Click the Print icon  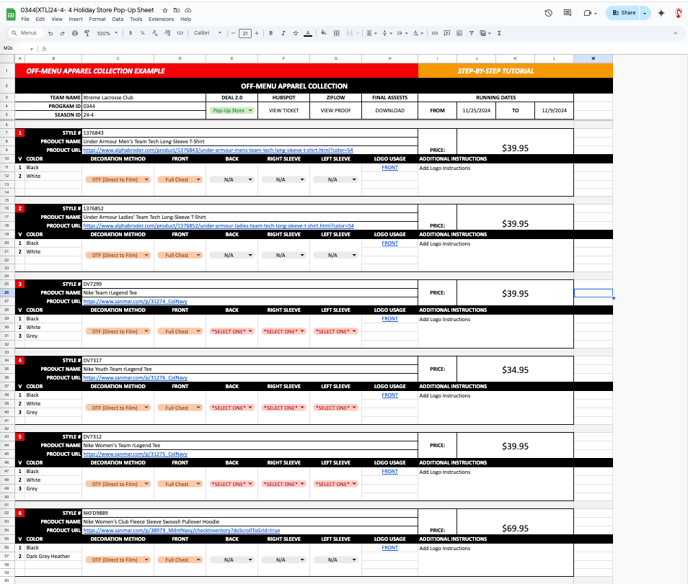[x=74, y=33]
